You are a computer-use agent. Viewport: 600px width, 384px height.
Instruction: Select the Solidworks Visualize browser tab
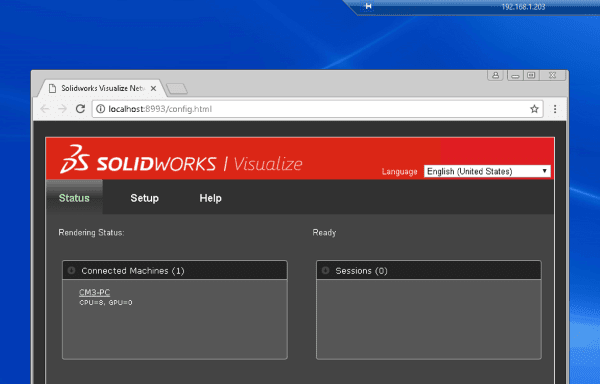[x=102, y=88]
